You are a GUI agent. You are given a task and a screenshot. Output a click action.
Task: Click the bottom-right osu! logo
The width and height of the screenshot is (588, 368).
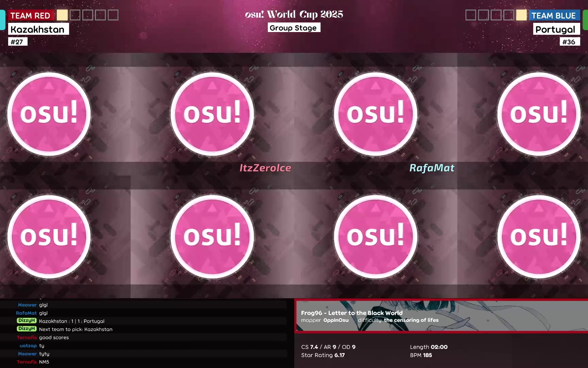(539, 236)
